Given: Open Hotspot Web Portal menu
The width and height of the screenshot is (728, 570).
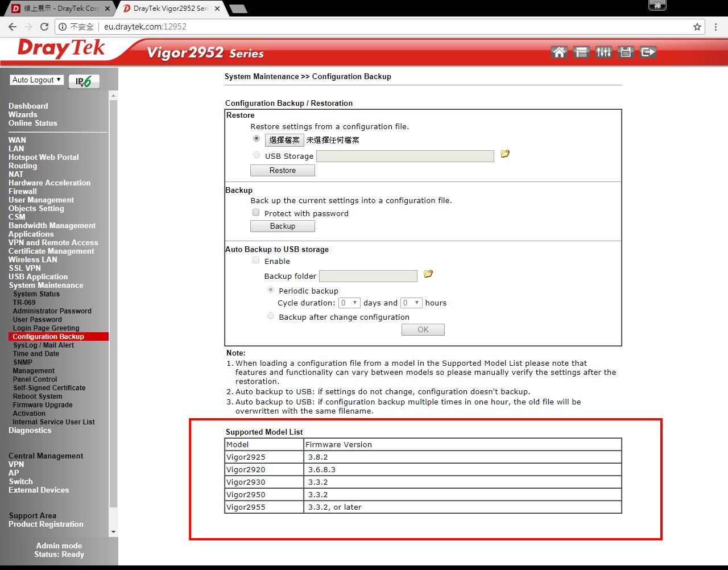Looking at the screenshot, I should pos(44,157).
